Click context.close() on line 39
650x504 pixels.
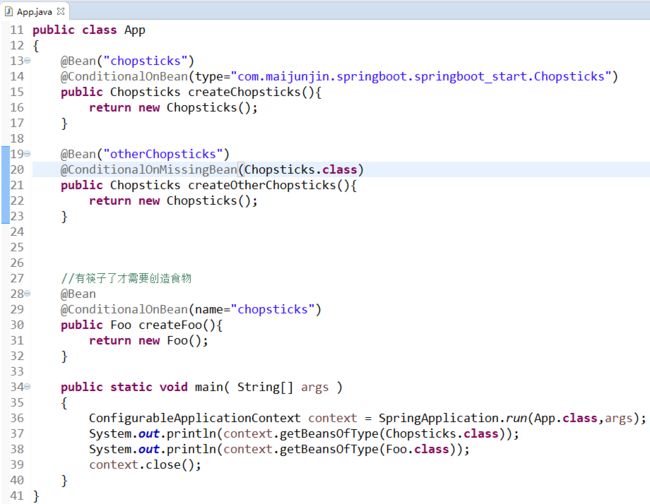(145, 465)
